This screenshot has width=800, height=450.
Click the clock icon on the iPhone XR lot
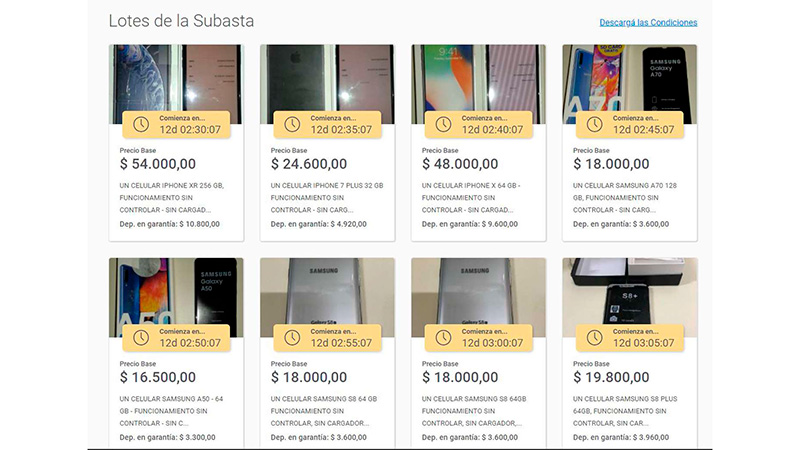(141, 124)
